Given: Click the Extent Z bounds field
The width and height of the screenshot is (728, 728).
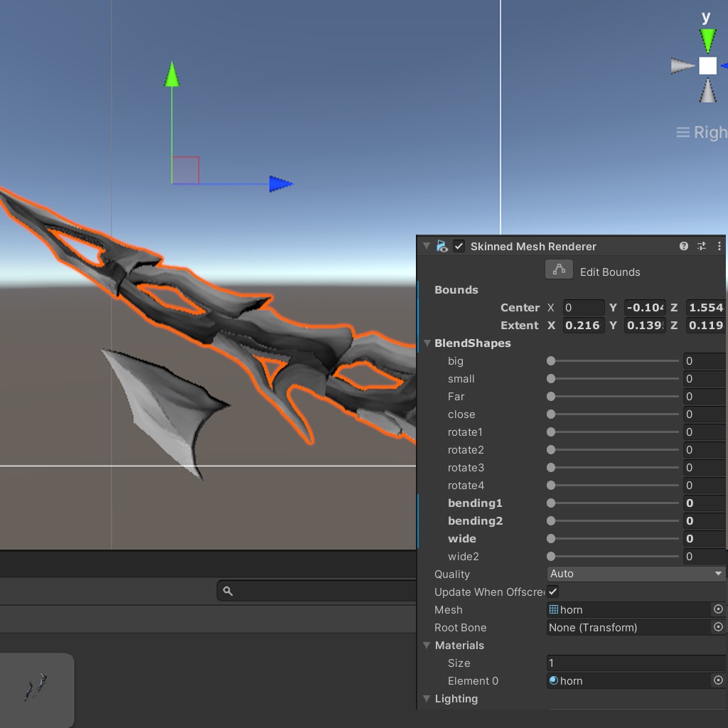Looking at the screenshot, I should pos(706,325).
